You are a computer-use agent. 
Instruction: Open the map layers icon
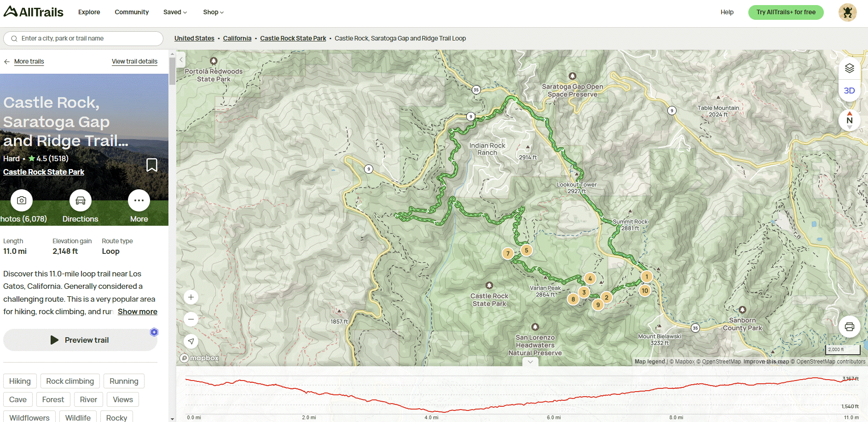(x=849, y=68)
